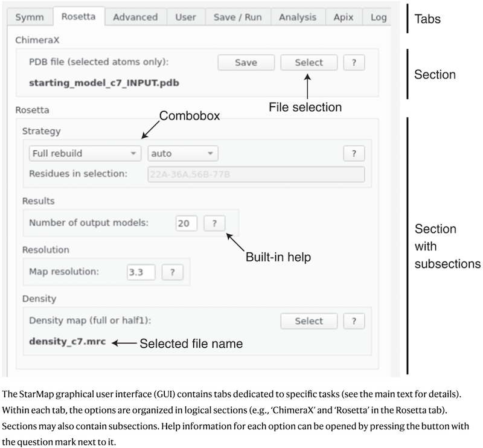Expand the Full rebuild strategy combobox
This screenshot has width=483, height=448.
click(85, 153)
